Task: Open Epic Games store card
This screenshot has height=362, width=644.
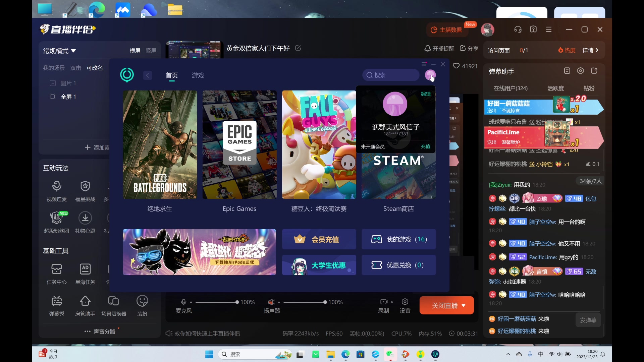Action: click(x=239, y=145)
